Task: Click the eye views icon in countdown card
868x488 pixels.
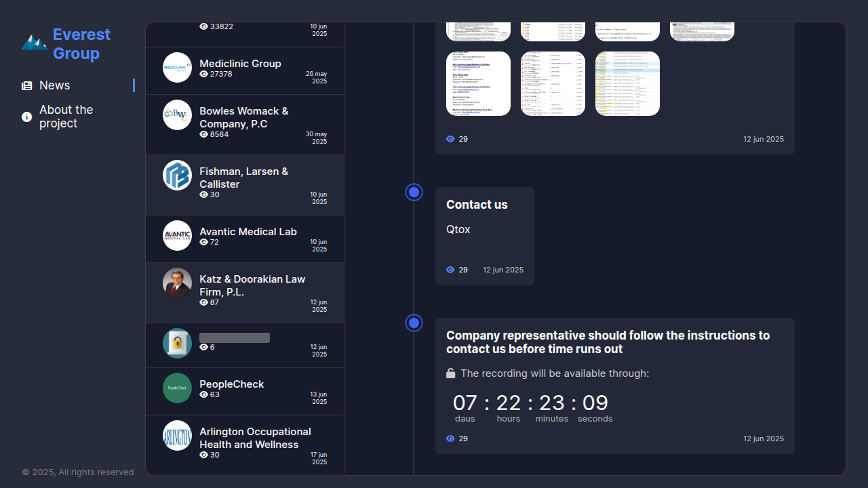Action: pos(450,439)
